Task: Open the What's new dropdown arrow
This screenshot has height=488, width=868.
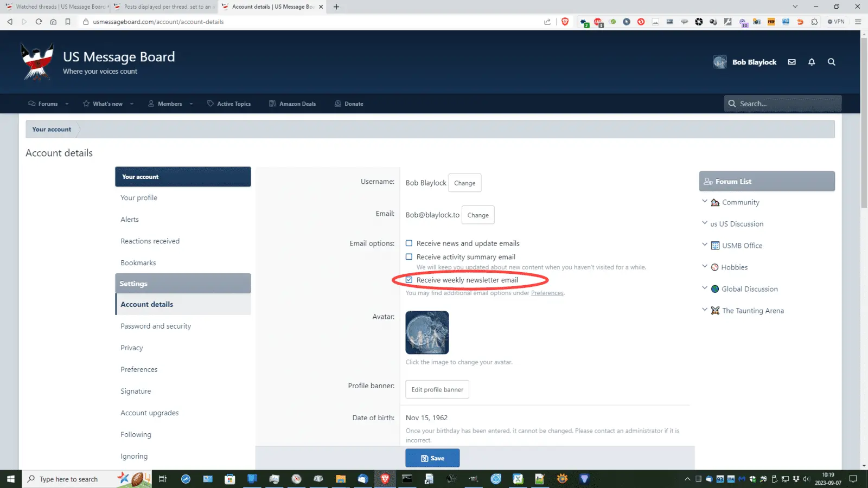Action: click(131, 104)
